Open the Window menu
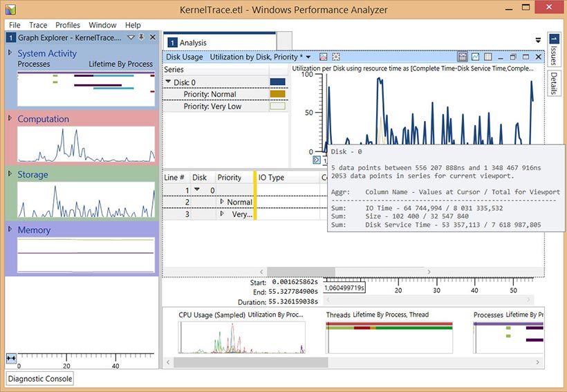Image resolution: width=567 pixels, height=392 pixels. pyautogui.click(x=102, y=25)
